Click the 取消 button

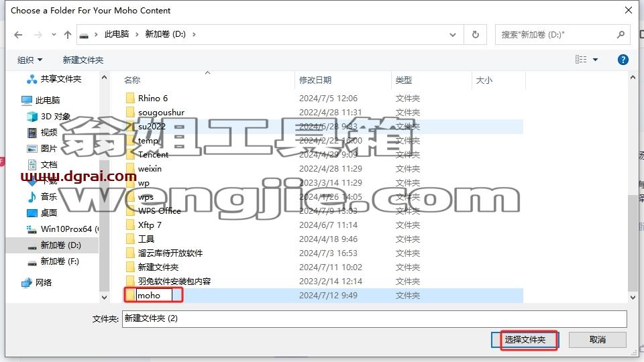click(598, 340)
